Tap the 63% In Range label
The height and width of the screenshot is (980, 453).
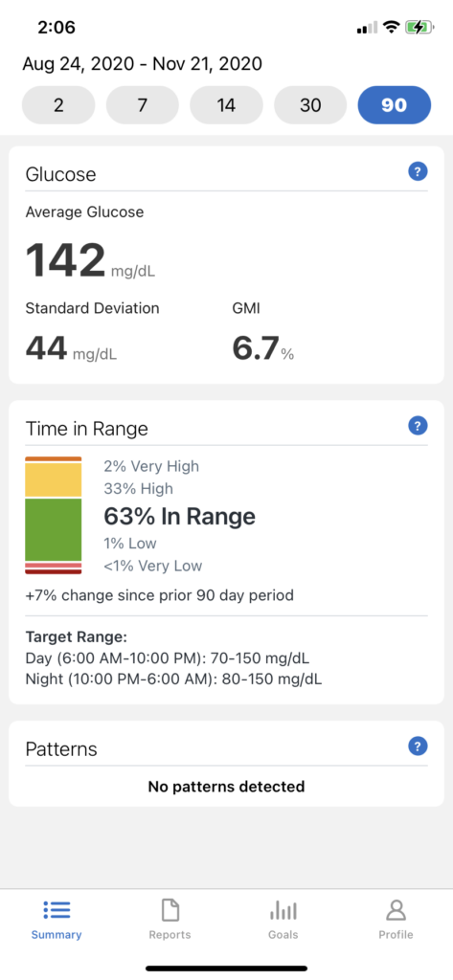(180, 516)
